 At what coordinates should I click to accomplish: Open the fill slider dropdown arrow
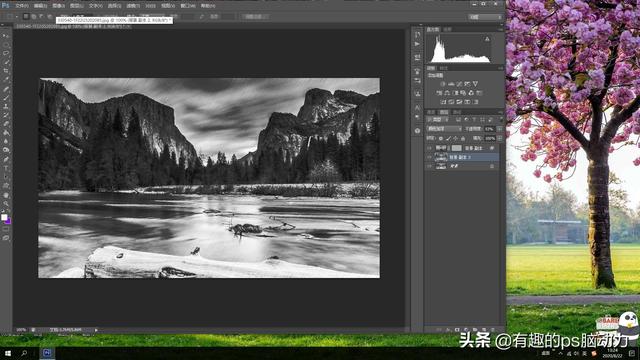click(x=500, y=138)
